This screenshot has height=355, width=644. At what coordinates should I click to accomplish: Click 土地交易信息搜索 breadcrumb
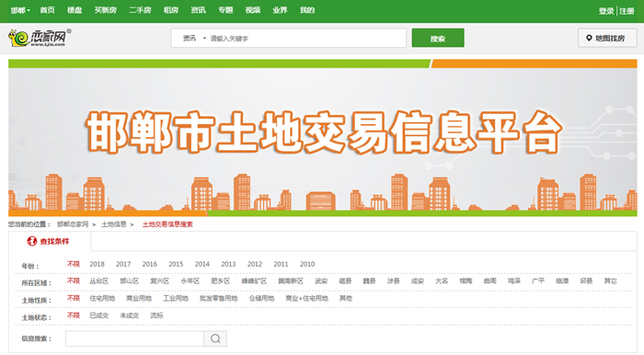(167, 224)
